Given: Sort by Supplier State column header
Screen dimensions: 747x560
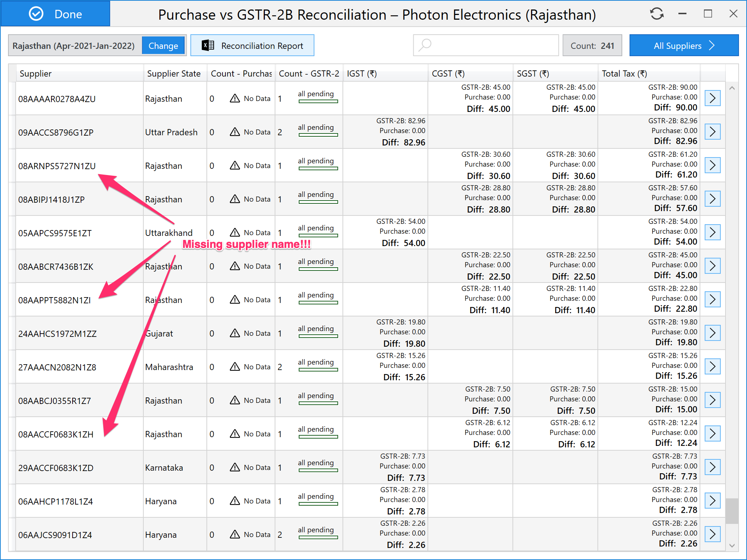Looking at the screenshot, I should click(174, 74).
